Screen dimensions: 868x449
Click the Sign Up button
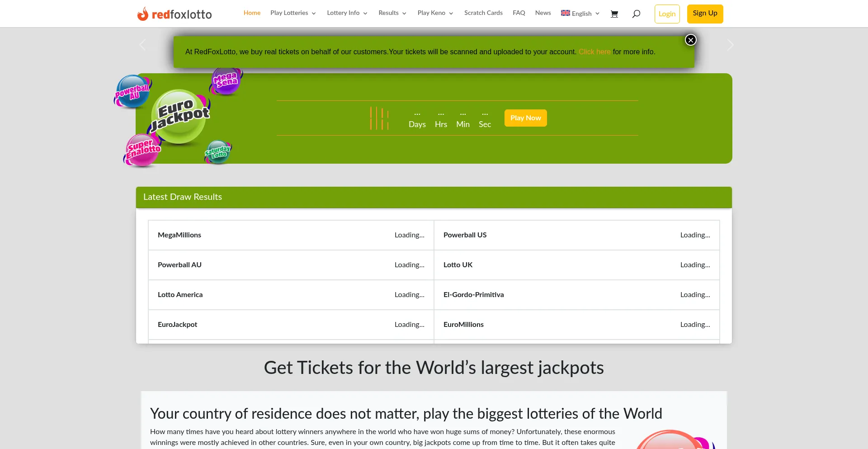pos(705,14)
